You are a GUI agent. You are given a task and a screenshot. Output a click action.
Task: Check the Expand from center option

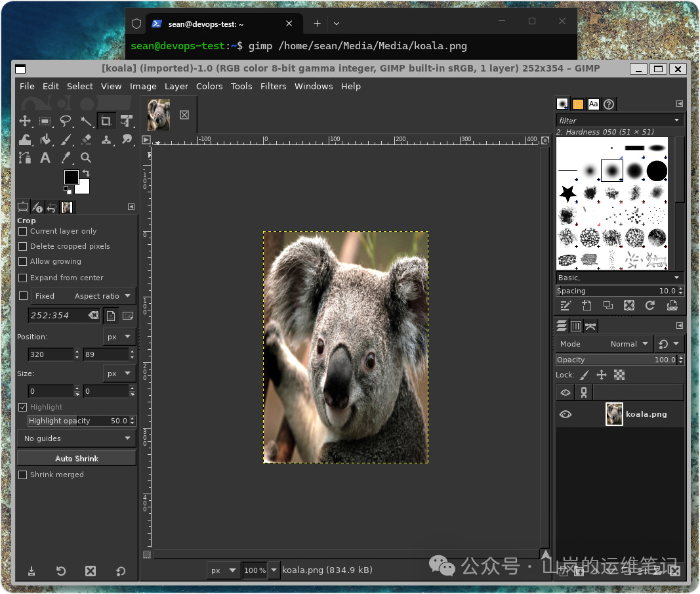click(22, 278)
